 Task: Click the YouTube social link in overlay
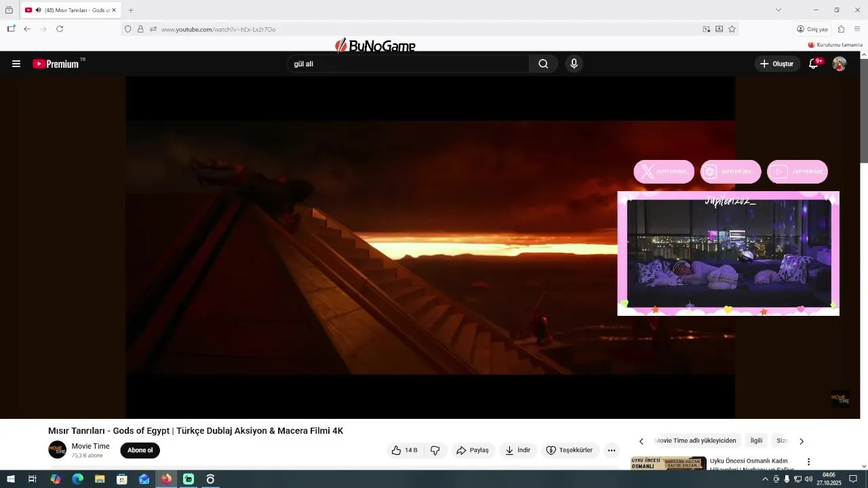click(797, 171)
